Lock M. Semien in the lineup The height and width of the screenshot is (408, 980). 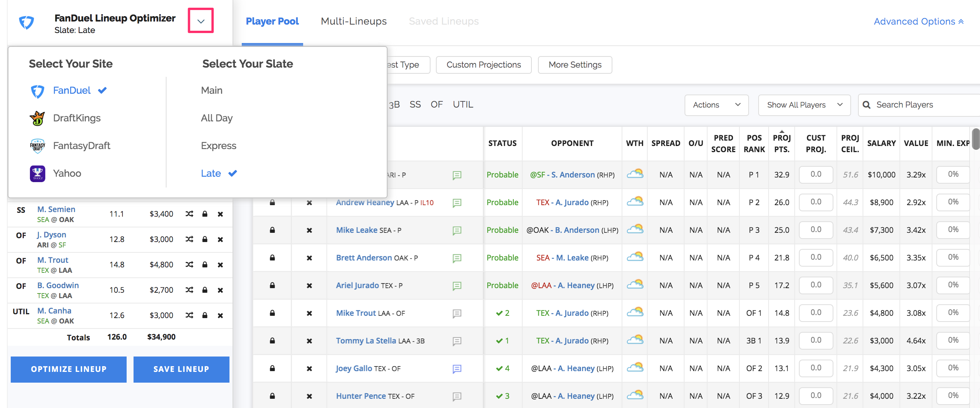[x=205, y=214]
